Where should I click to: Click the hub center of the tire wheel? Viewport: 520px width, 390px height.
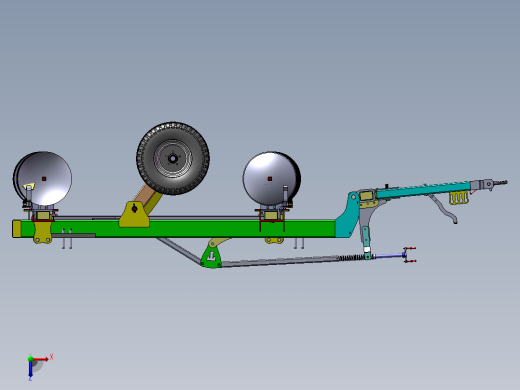173,159
